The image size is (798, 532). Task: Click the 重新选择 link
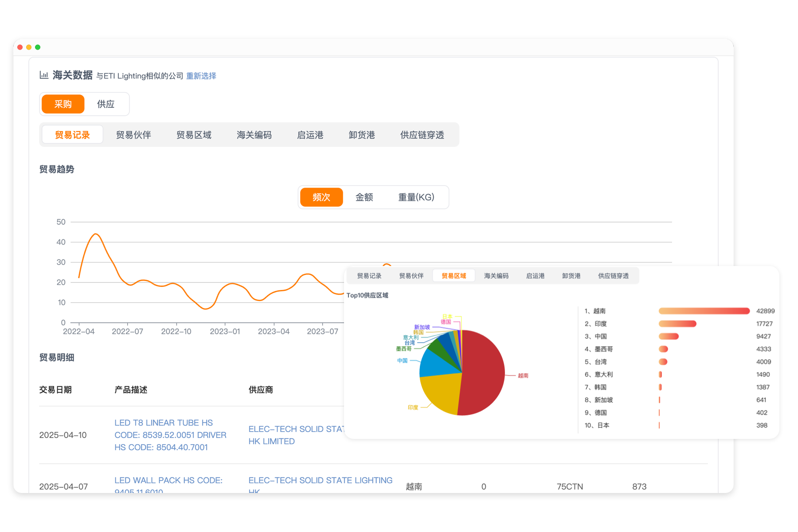[x=200, y=76]
